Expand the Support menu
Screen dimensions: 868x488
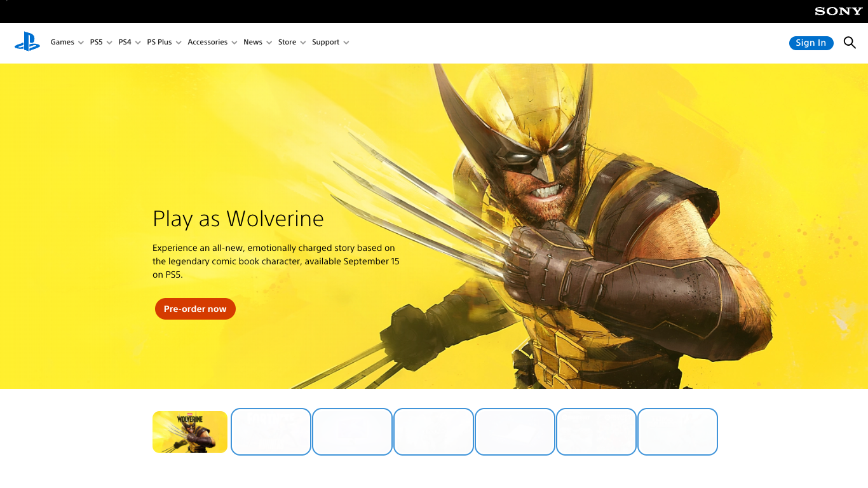[x=330, y=42]
